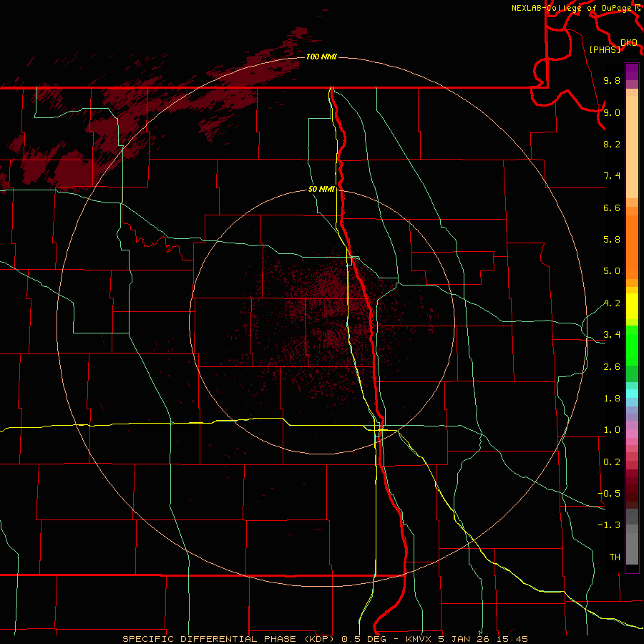Click the -0.5 value on the color scale
This screenshot has height=644, width=644.
[x=609, y=494]
